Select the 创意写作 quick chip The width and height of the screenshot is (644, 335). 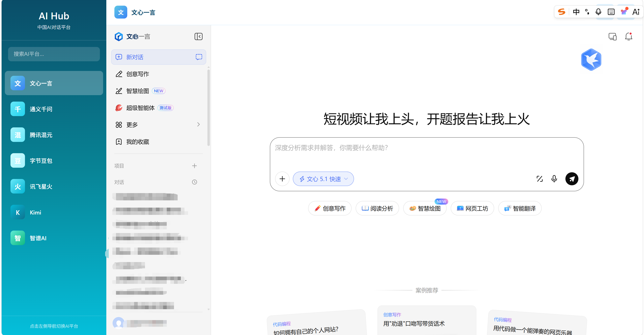click(x=330, y=208)
